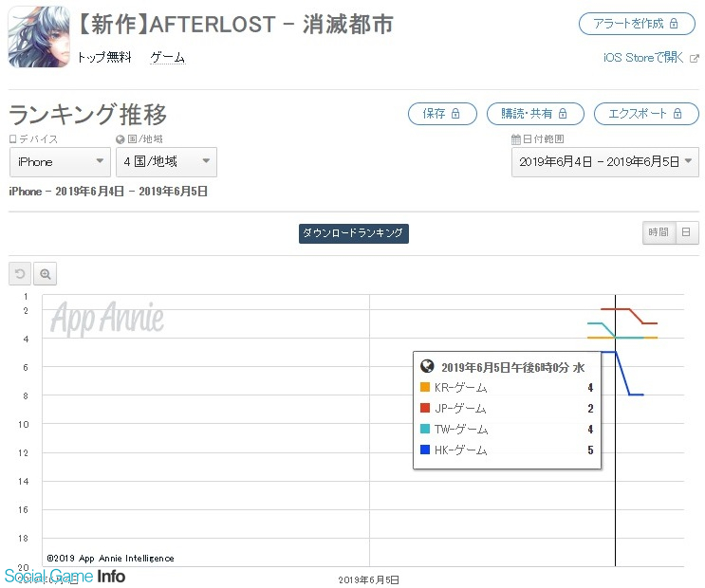Click the device icon beside デバイス label
Screen dimensions: 705x588
(13, 139)
